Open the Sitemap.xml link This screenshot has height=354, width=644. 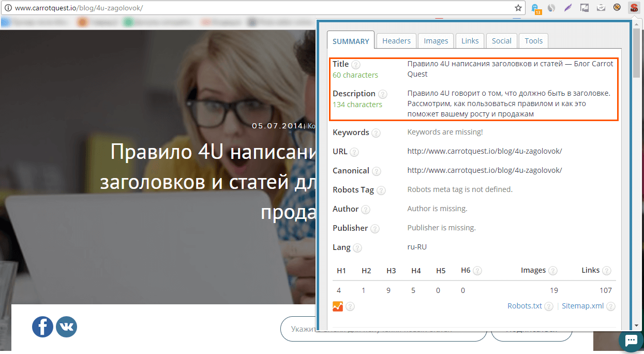(x=582, y=306)
